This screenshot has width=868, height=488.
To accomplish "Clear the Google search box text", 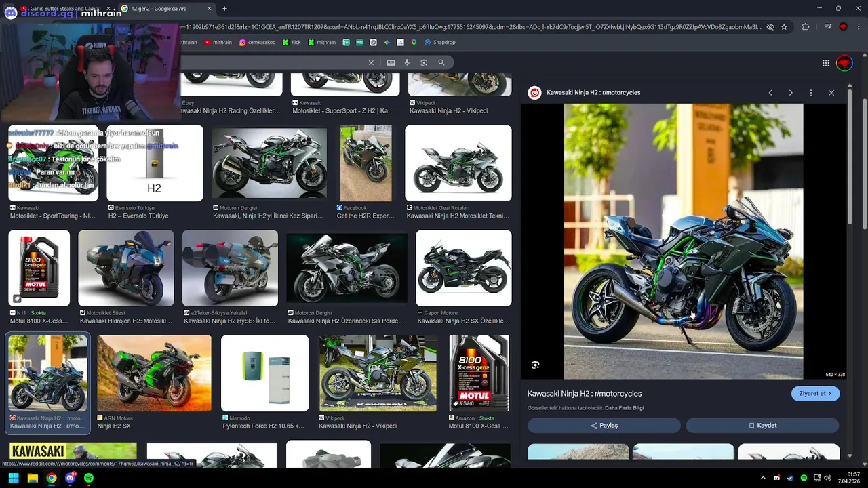I will click(371, 62).
